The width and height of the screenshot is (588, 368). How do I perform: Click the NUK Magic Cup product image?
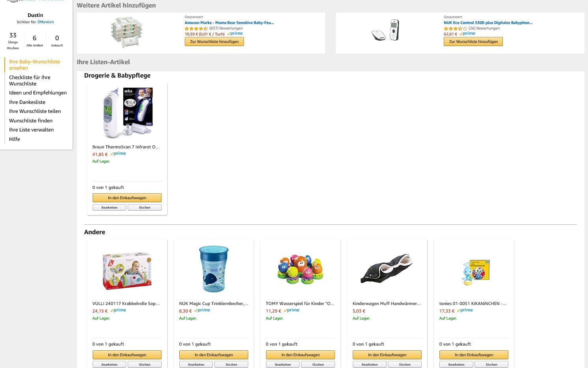214,269
